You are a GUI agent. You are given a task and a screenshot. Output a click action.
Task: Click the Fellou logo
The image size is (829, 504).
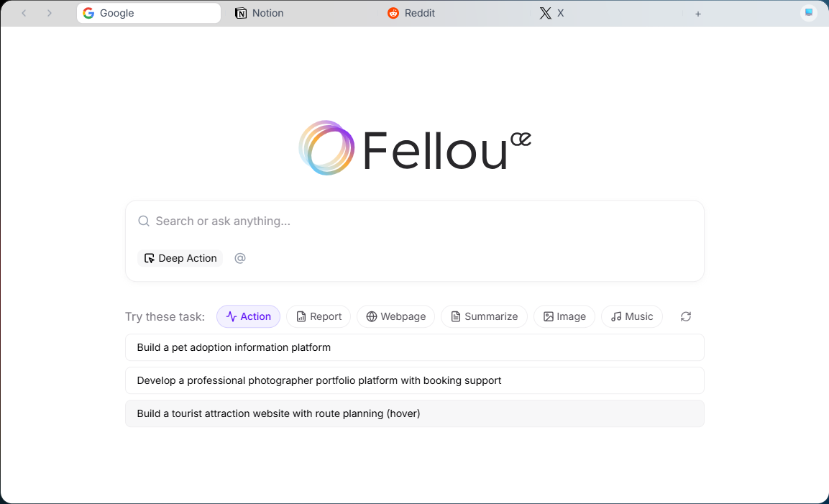point(414,147)
